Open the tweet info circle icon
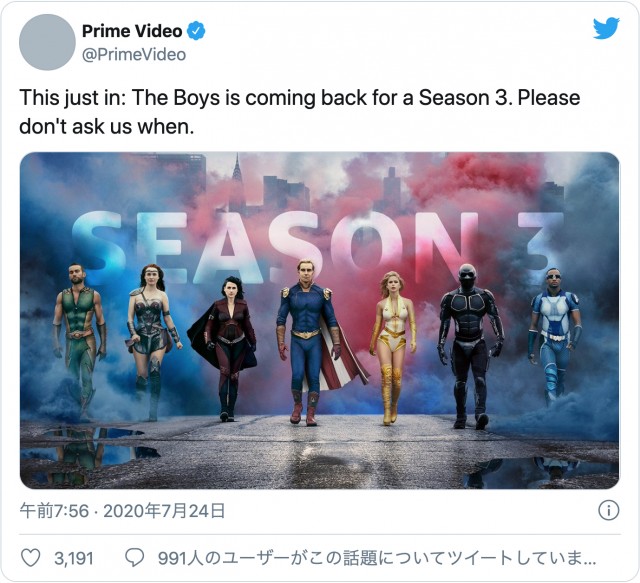The width and height of the screenshot is (640, 583). [609, 510]
